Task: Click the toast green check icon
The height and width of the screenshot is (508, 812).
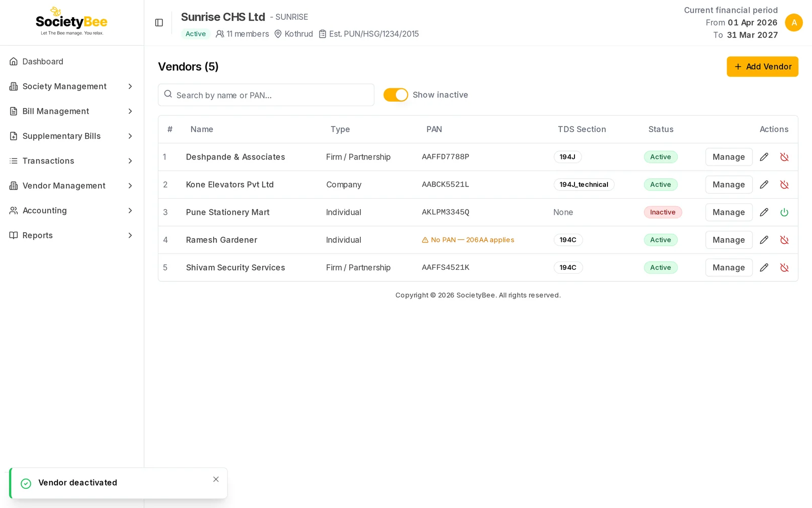Action: [x=26, y=484]
